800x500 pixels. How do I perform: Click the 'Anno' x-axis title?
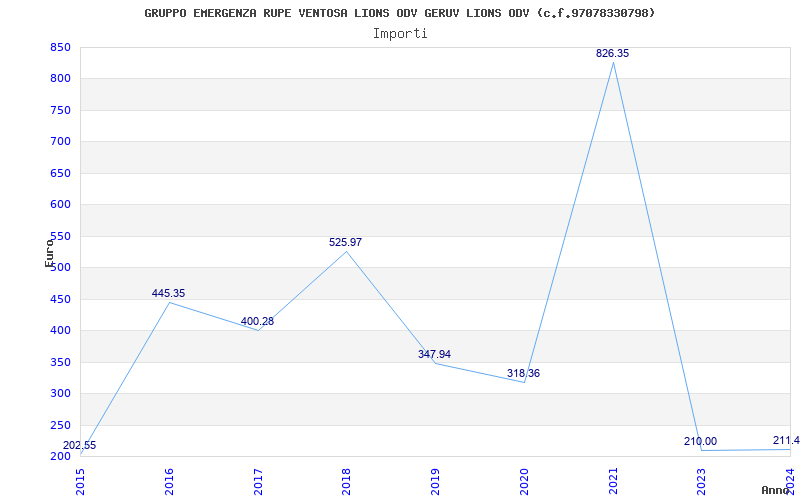pos(775,490)
